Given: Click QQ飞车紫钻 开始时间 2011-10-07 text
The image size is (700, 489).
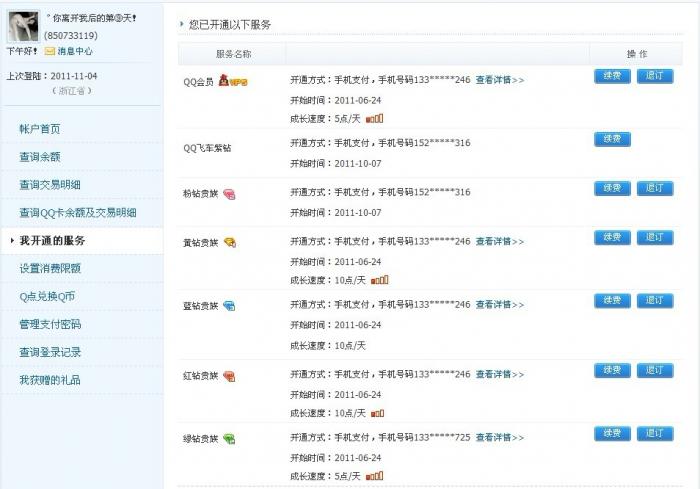Looking at the screenshot, I should [x=336, y=164].
